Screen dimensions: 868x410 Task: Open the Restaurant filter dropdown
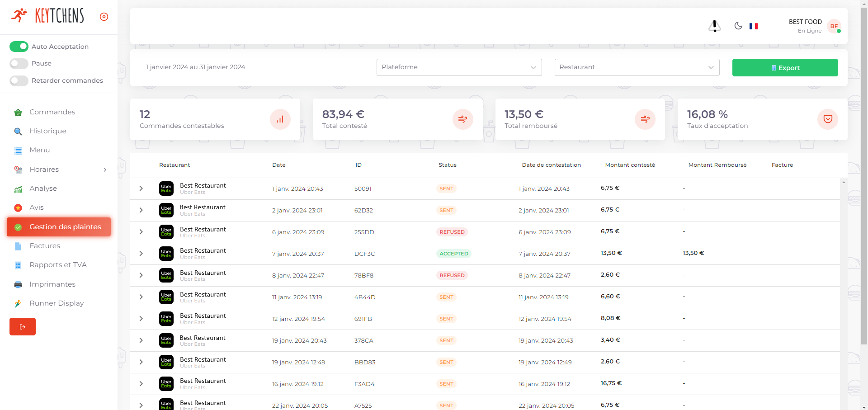[x=637, y=67]
